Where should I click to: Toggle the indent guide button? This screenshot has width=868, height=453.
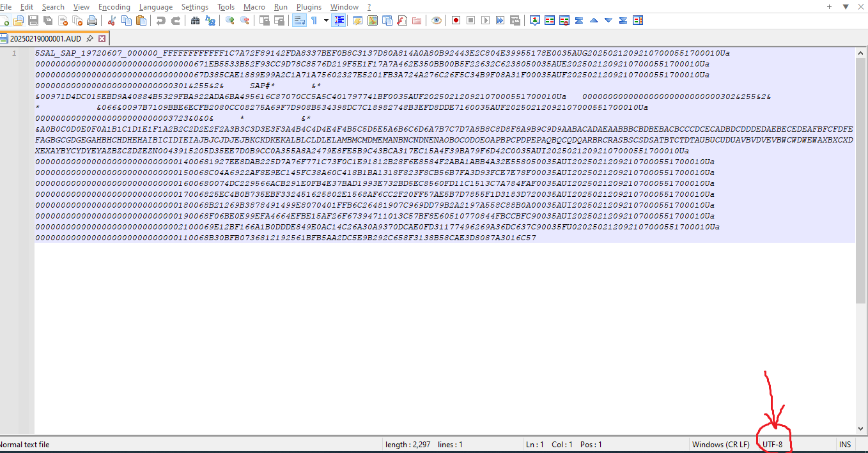point(339,20)
